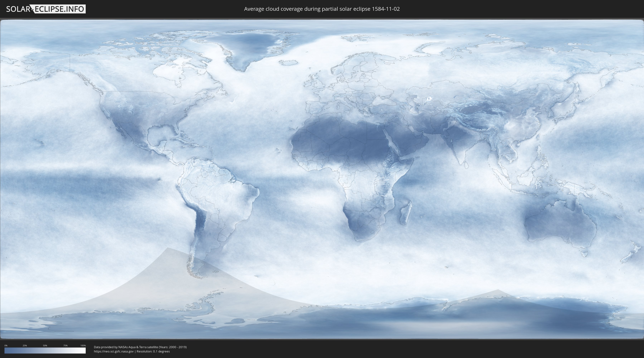Click the map title mentioning eclipse 1584-11-02

point(322,9)
